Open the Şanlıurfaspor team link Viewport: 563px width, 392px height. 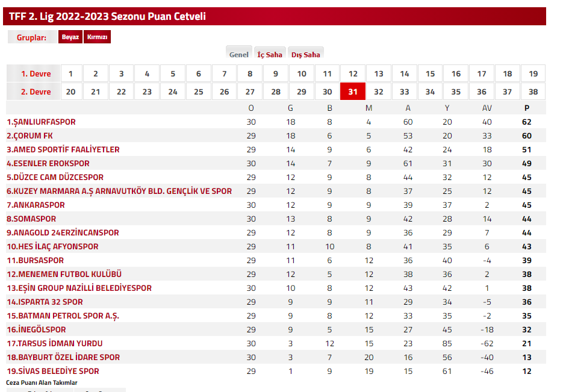pyautogui.click(x=42, y=122)
